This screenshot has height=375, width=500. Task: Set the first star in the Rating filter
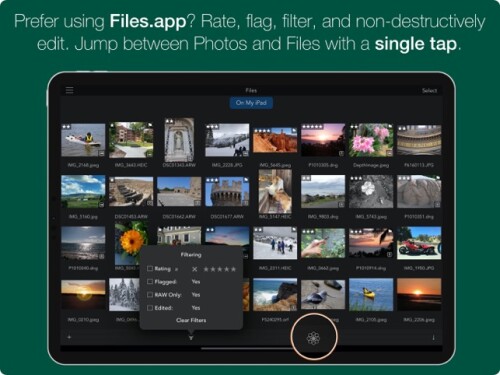[206, 269]
